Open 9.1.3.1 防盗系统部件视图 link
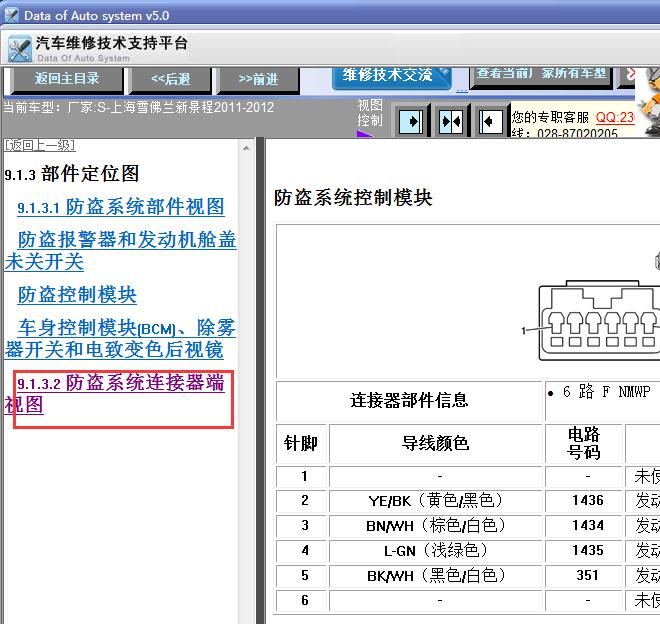 pos(121,207)
